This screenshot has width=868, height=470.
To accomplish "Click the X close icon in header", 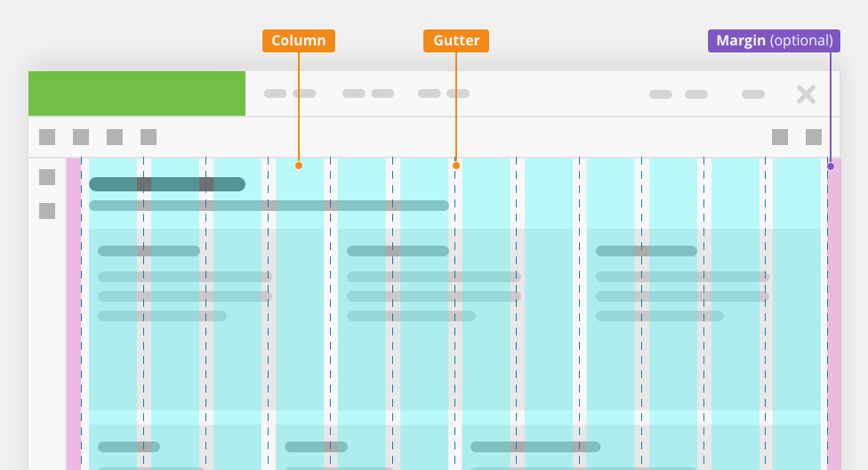I will [806, 94].
